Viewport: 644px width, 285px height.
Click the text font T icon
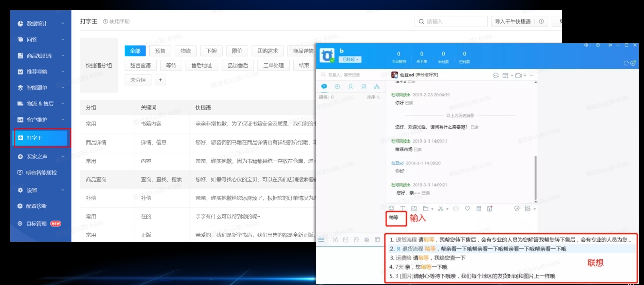coord(403,208)
